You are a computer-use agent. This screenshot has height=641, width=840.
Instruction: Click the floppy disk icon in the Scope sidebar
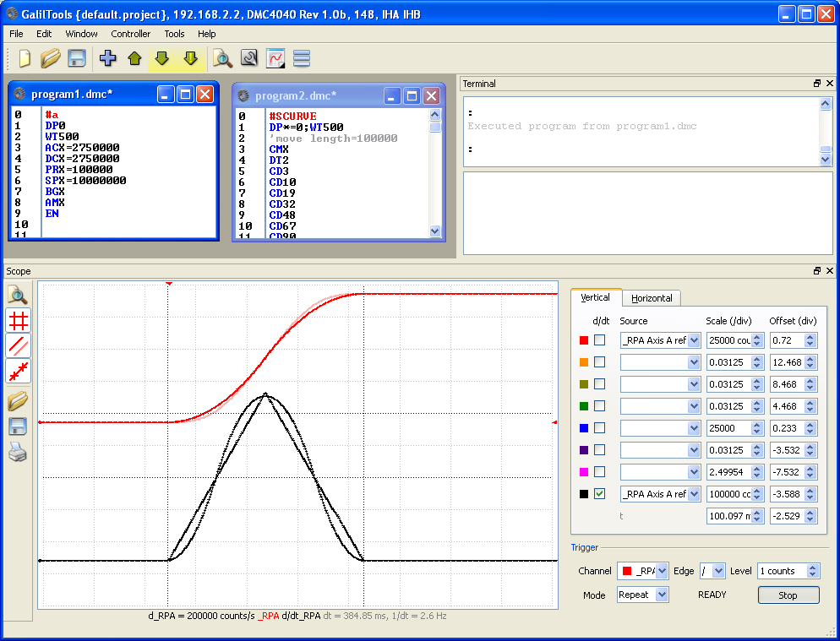pyautogui.click(x=18, y=427)
